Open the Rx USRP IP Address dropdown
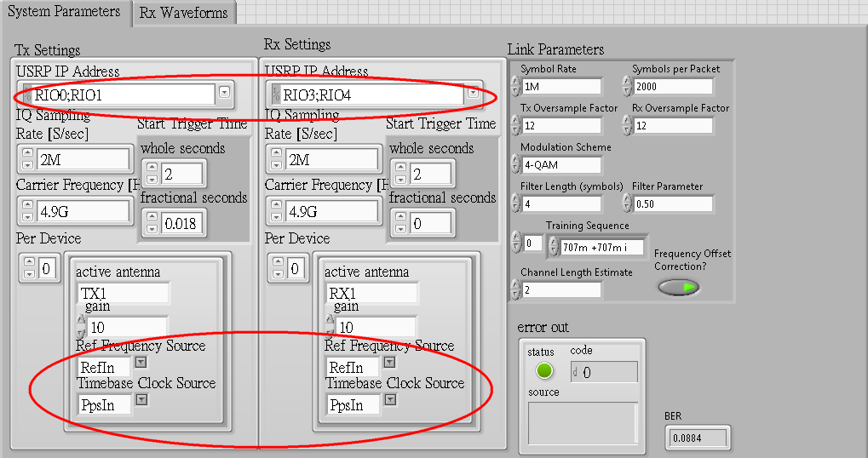The width and height of the screenshot is (868, 458). [473, 93]
